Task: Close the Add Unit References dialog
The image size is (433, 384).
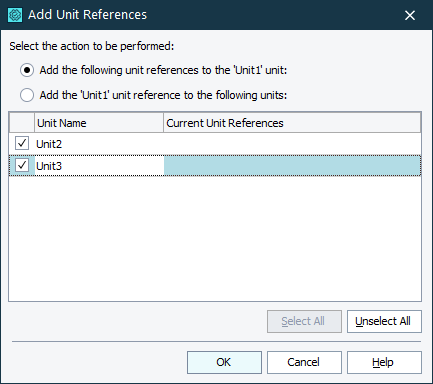Action: tap(410, 15)
